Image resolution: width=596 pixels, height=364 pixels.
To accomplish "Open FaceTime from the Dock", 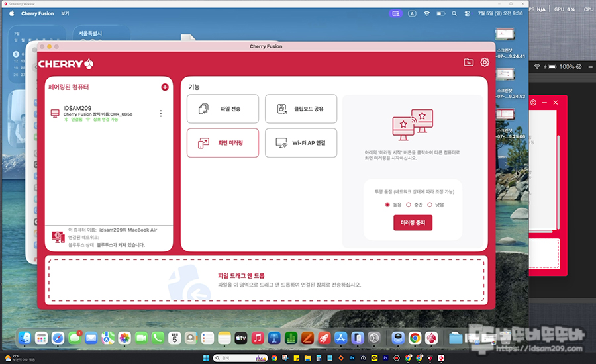I will tap(141, 338).
